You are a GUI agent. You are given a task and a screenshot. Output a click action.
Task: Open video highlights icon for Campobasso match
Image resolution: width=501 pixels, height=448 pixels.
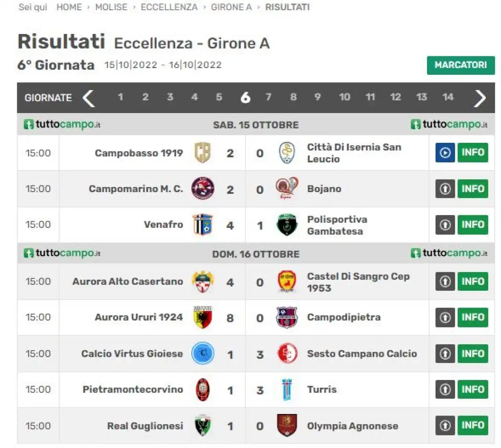445,153
